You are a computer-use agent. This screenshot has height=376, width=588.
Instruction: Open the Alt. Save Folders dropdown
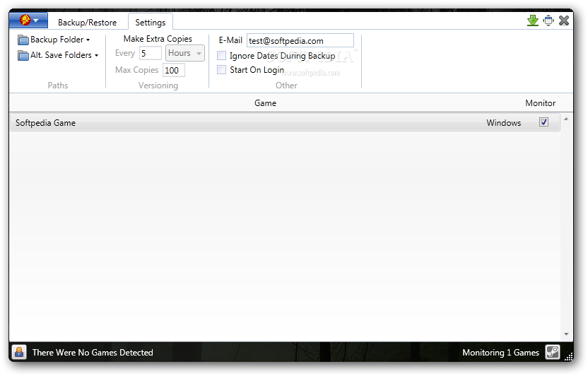click(58, 55)
